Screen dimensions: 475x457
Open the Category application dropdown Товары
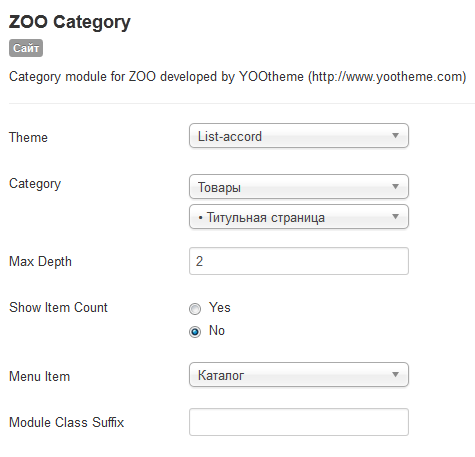[299, 187]
